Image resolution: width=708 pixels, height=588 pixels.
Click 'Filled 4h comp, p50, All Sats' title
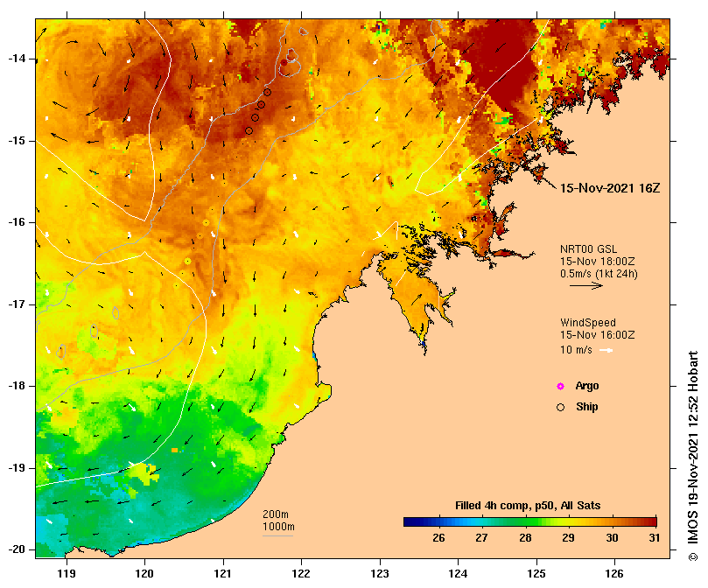coord(528,506)
